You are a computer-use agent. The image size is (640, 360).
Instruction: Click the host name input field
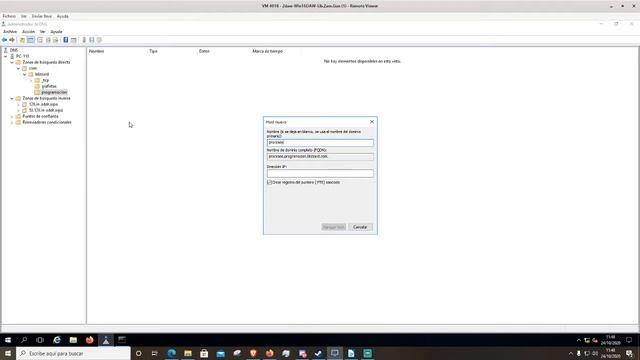[320, 142]
